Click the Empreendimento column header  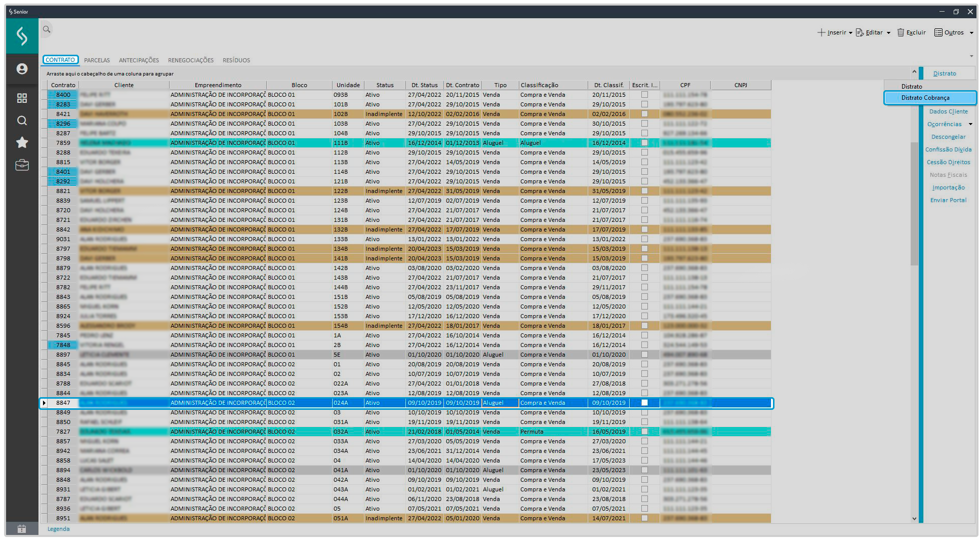point(218,85)
